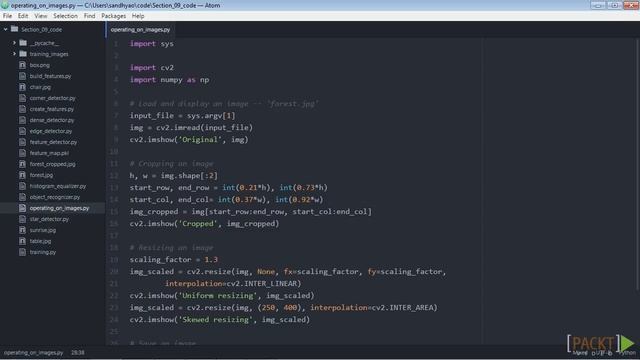Click the dense_detector.py file icon
Viewport: 640px width, 360px height.
(22, 120)
